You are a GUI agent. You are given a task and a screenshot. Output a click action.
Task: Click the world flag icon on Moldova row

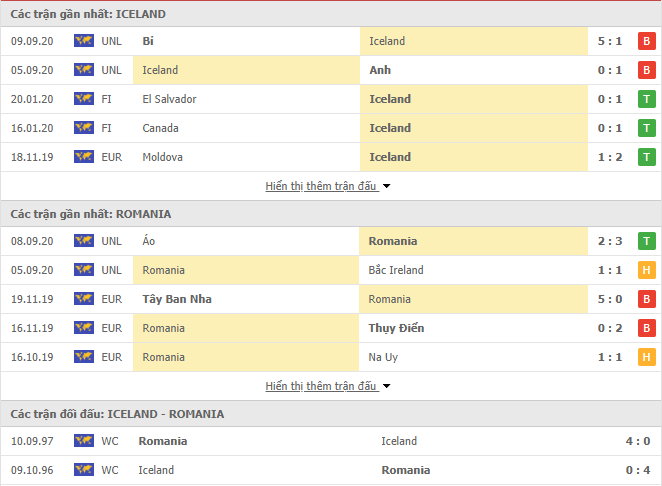(84, 157)
